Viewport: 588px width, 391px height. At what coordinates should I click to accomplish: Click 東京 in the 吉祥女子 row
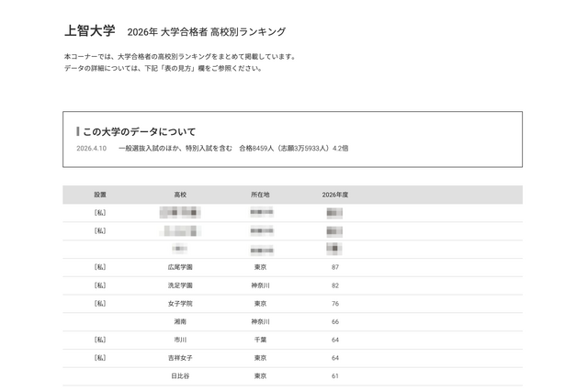tap(260, 358)
